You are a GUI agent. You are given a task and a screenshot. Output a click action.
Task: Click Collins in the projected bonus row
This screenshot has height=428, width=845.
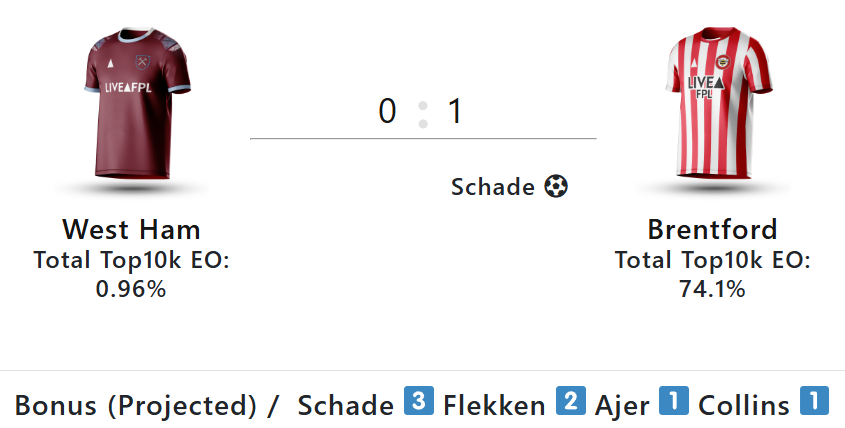(x=744, y=405)
